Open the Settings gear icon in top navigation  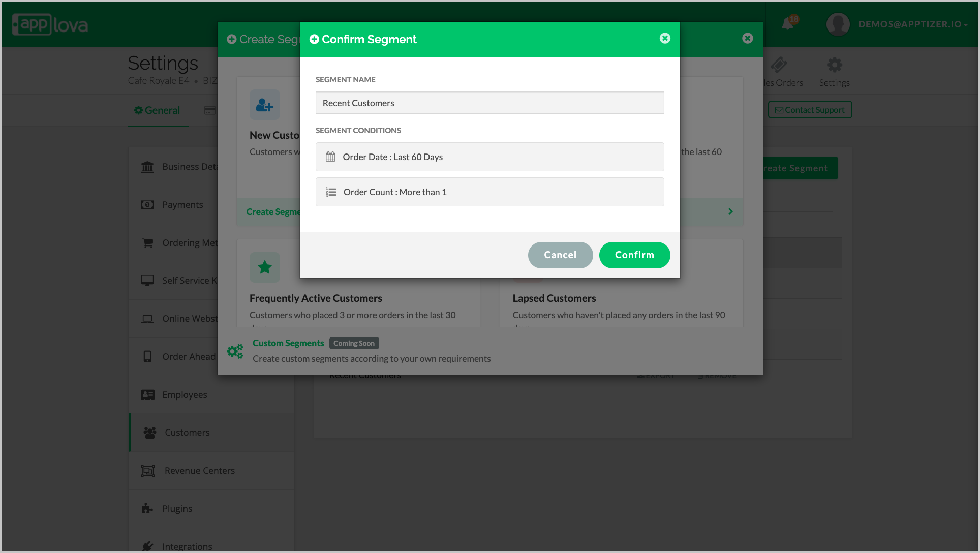[834, 65]
